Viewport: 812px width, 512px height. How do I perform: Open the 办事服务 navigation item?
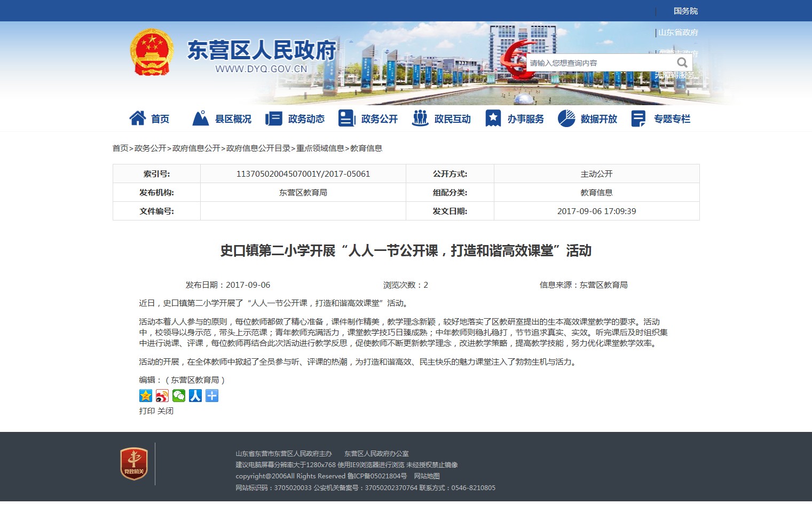click(515, 119)
